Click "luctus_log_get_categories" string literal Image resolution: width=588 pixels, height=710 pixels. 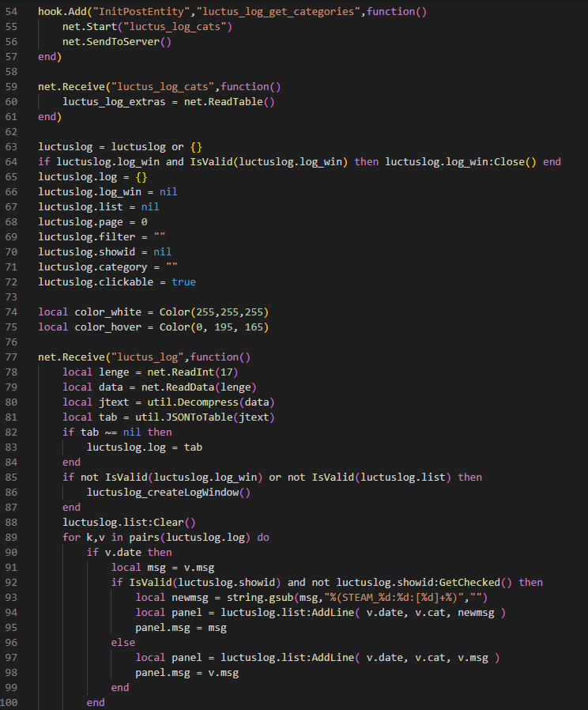(x=278, y=12)
